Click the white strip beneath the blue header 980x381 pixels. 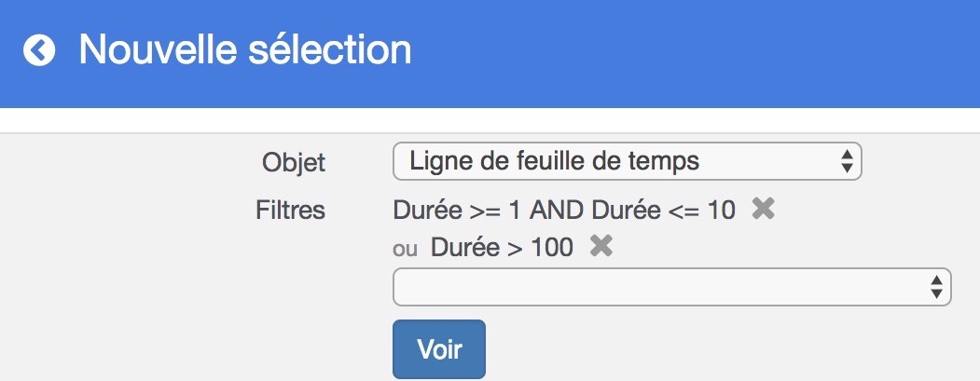click(490, 119)
